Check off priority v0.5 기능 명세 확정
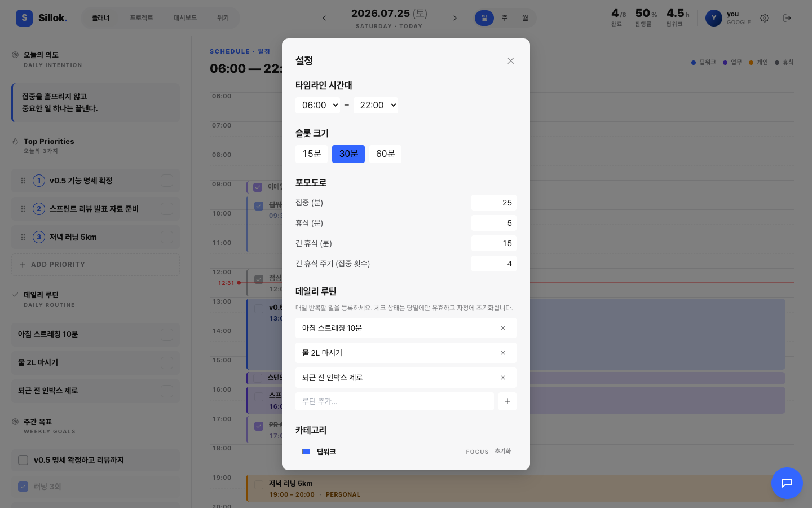The image size is (812, 508). pyautogui.click(x=167, y=181)
